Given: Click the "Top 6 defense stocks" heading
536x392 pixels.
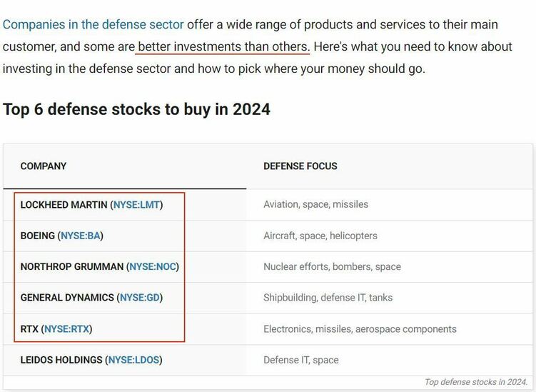Looking at the screenshot, I should coord(136,109).
